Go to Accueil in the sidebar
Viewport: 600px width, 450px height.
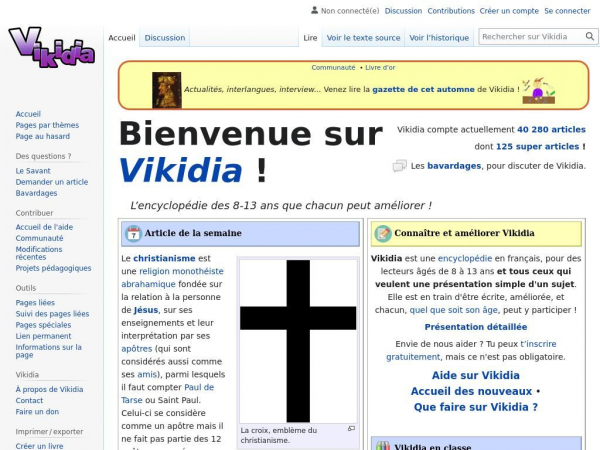28,114
